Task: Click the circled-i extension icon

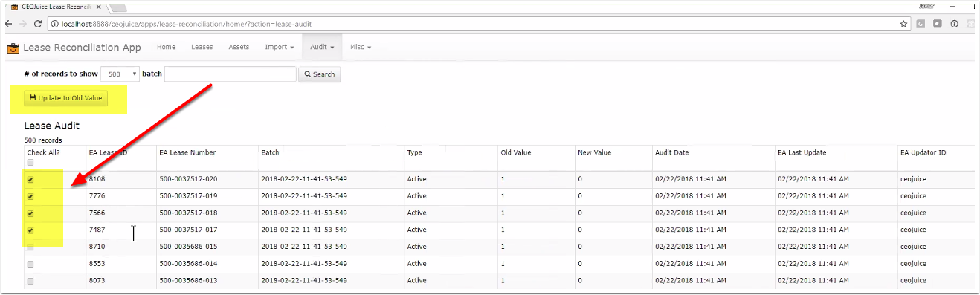Action: click(954, 24)
